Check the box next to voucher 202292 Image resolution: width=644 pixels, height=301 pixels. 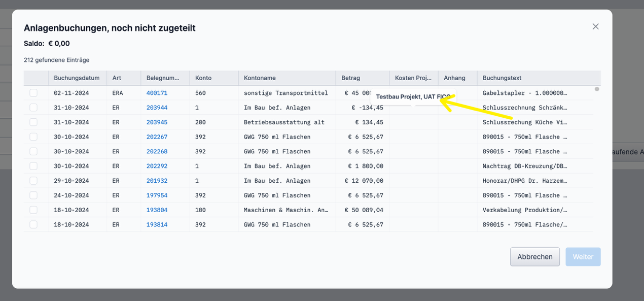(x=33, y=166)
